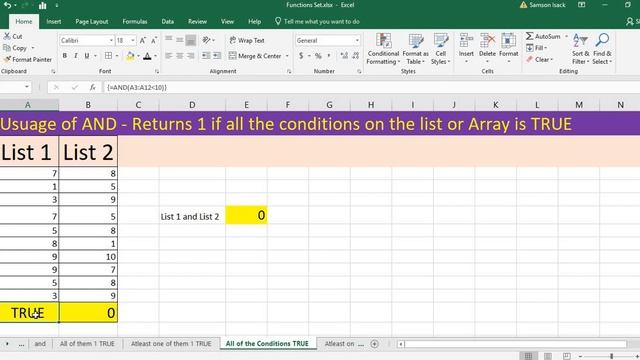This screenshot has width=640, height=360.
Task: Click the Copy icon in Clipboard group
Action: click(7, 48)
